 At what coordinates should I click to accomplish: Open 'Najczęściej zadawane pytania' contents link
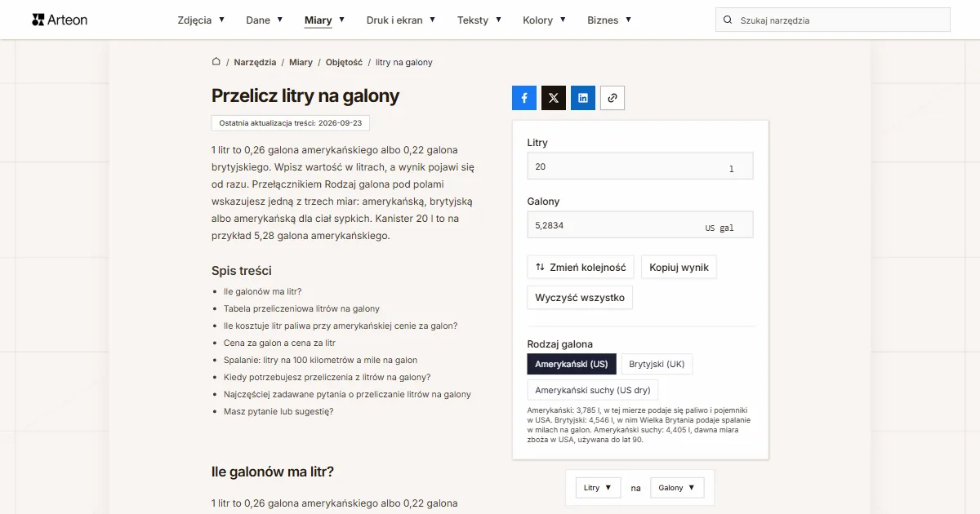[x=347, y=394]
